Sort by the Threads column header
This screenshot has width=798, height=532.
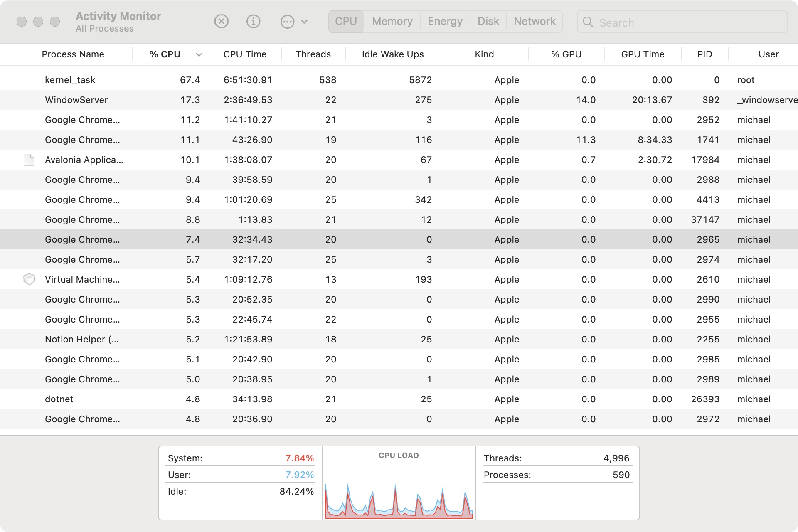[313, 54]
